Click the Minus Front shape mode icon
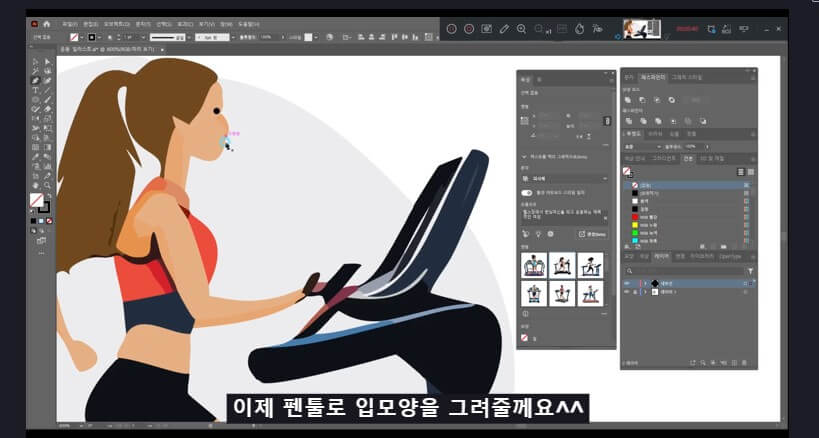This screenshot has height=438, width=819. [x=642, y=100]
